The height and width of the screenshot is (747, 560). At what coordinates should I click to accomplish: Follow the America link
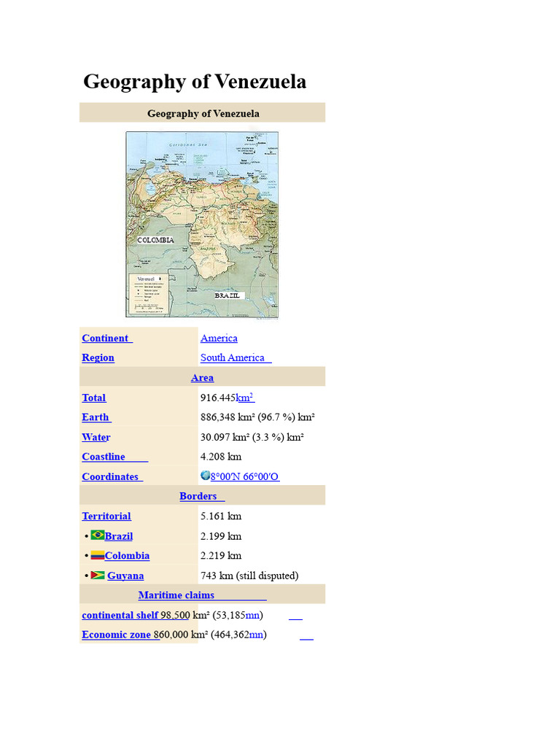[x=219, y=338]
